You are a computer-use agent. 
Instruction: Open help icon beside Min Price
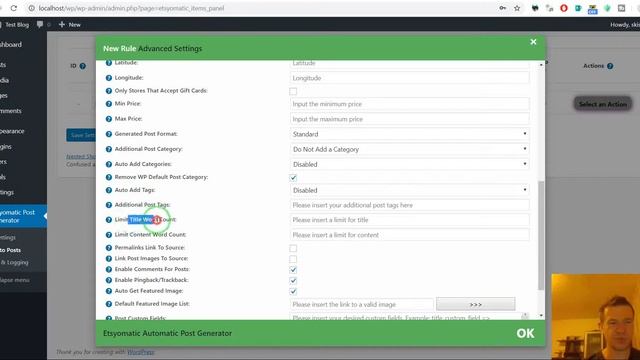[109, 104]
